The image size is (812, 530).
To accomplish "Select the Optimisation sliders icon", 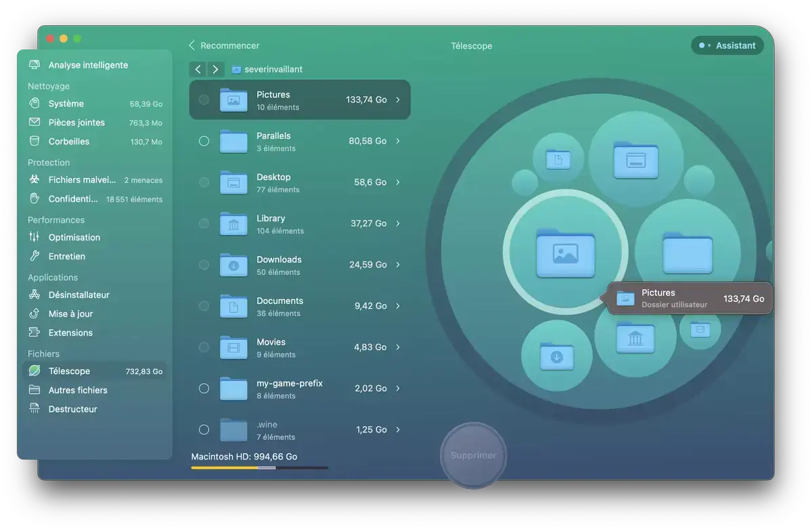I will [35, 238].
